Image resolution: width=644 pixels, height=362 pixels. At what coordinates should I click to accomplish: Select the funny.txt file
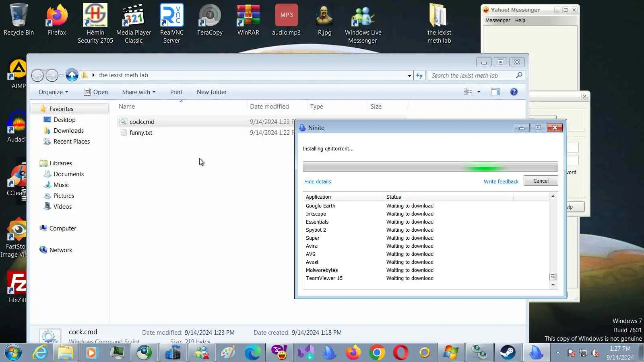click(x=141, y=132)
